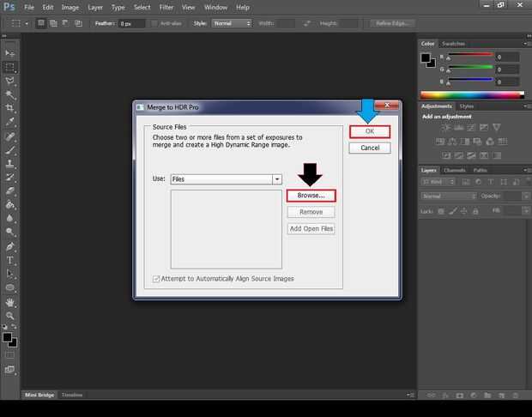Toggle the Anti-alias checkbox
The width and height of the screenshot is (532, 417).
(x=154, y=23)
